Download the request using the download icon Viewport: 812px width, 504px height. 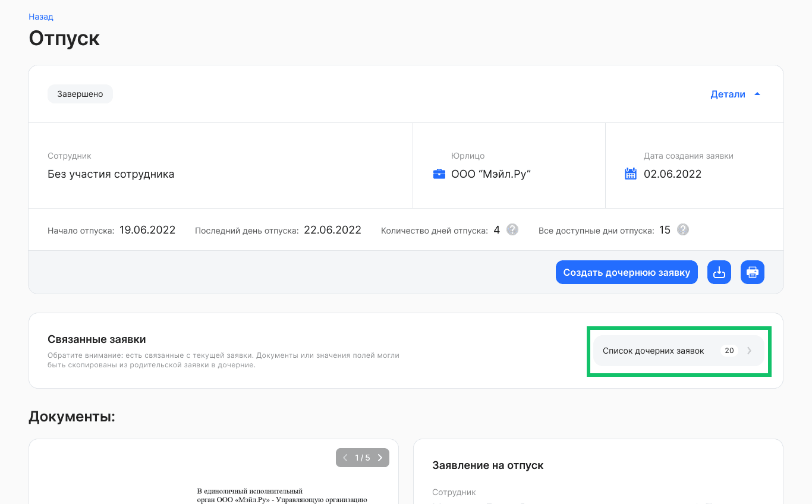click(x=719, y=272)
